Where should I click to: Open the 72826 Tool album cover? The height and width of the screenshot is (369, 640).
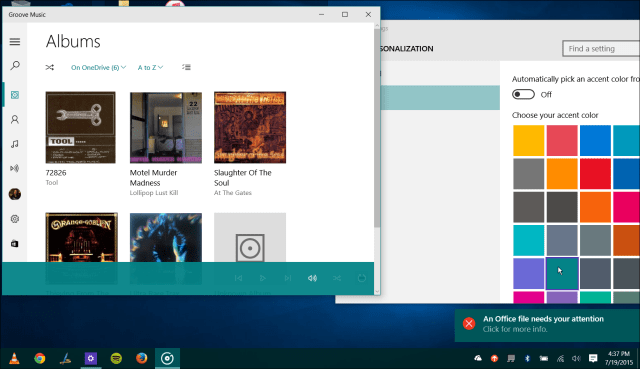[80, 127]
